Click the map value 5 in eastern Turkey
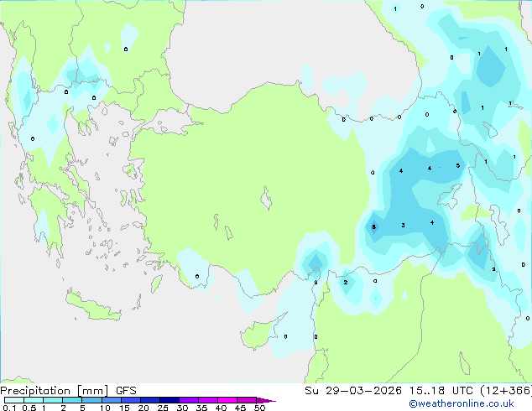Viewport: 532px width, 411px height. tap(457, 165)
